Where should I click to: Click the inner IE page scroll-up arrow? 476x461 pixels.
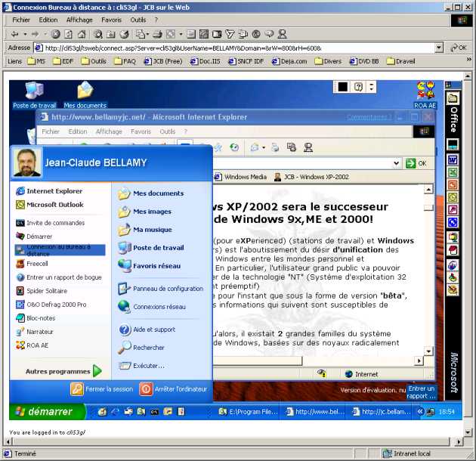click(428, 190)
